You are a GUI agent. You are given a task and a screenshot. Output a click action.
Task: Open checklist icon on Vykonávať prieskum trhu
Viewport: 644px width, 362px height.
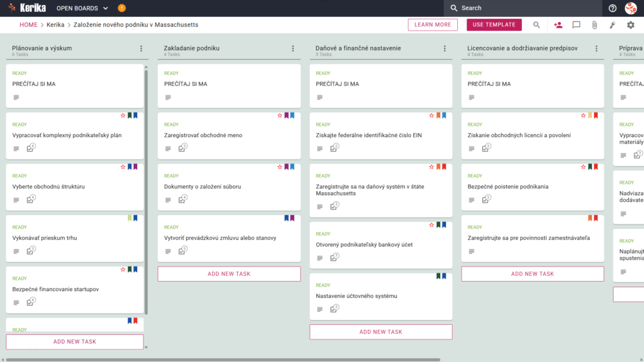[x=31, y=250]
